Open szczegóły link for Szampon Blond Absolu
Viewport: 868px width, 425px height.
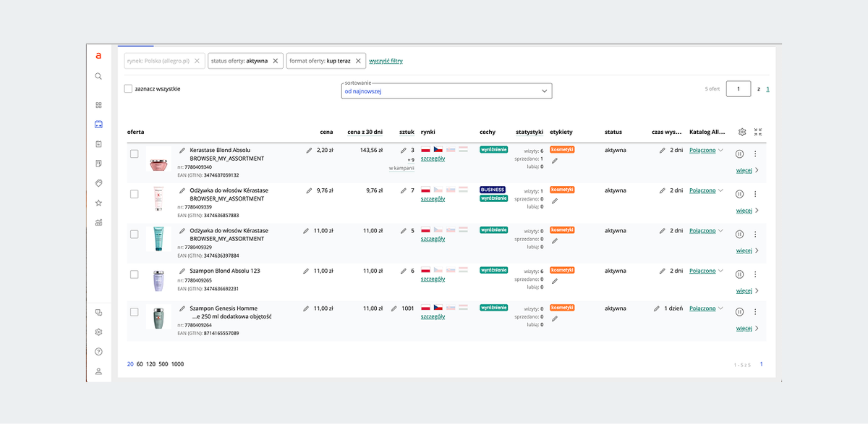[x=433, y=279]
